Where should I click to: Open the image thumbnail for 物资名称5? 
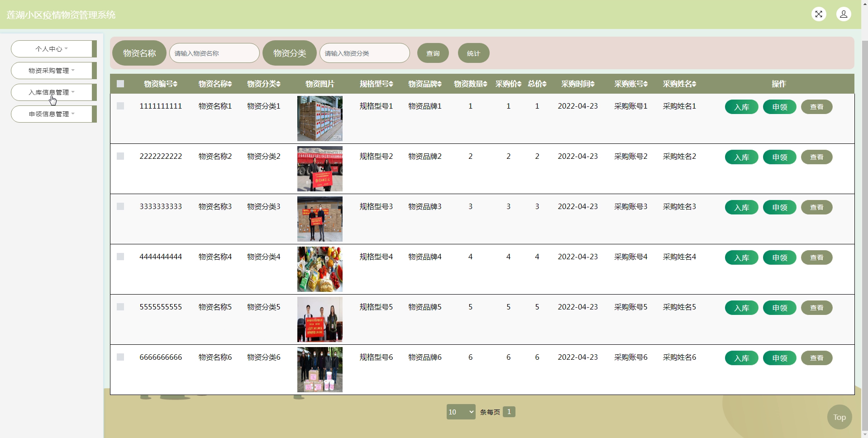click(x=320, y=319)
